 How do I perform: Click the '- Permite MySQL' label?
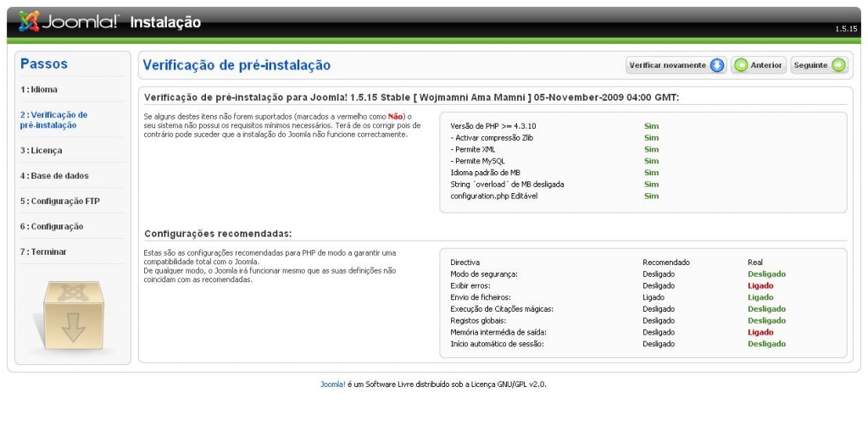477,161
